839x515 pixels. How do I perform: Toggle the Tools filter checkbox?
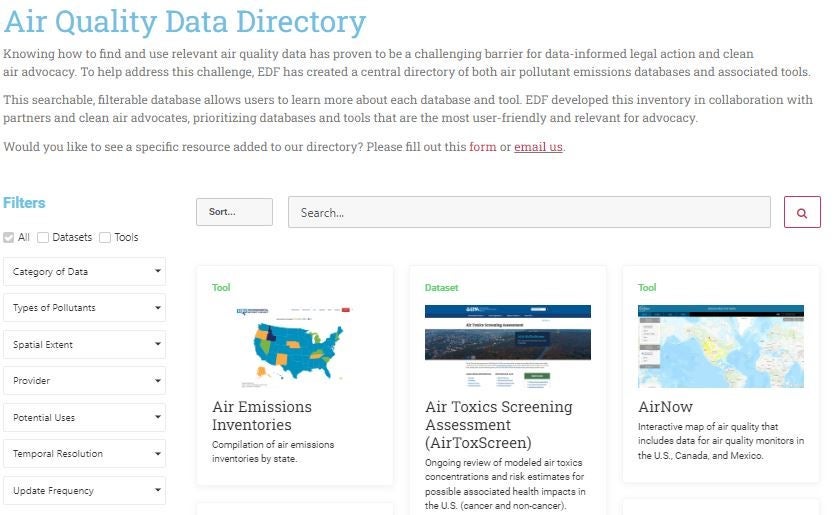(105, 238)
